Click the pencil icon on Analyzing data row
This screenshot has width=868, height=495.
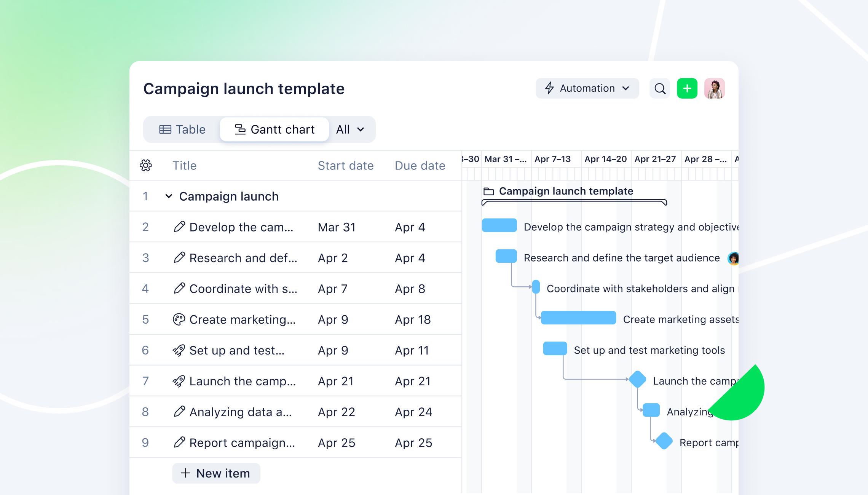pyautogui.click(x=180, y=412)
